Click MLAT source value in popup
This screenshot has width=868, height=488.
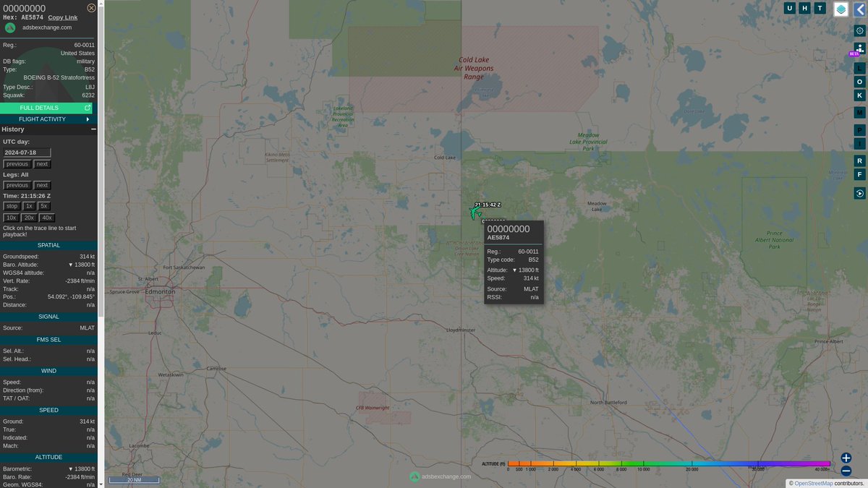531,288
